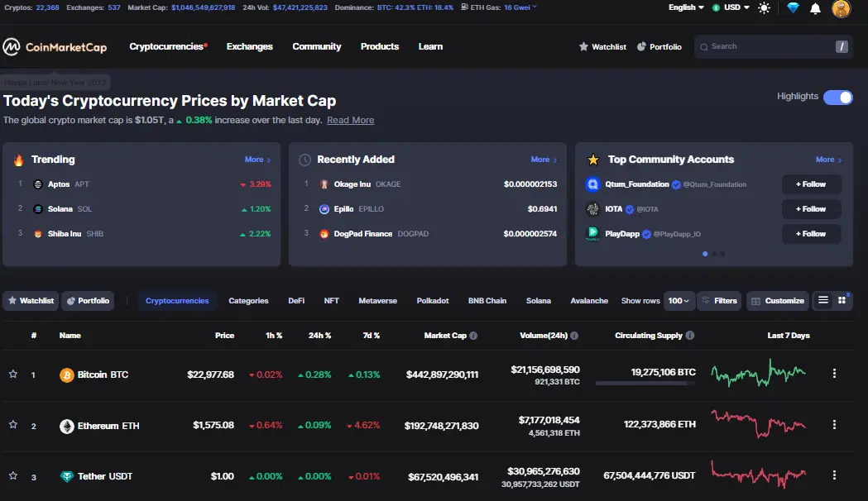
Task: Switch to list view layout icon
Action: pos(823,300)
